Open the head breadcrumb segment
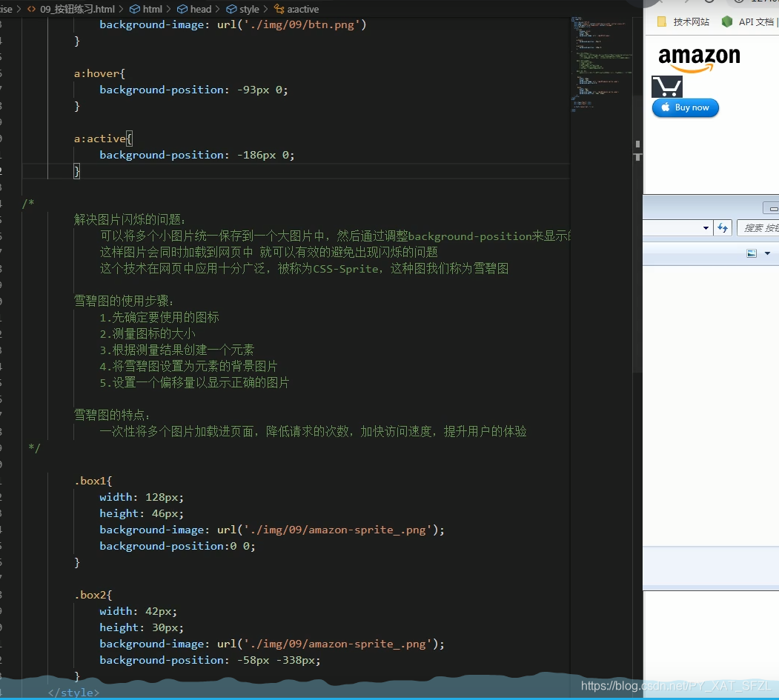This screenshot has height=700, width=779. click(x=195, y=9)
